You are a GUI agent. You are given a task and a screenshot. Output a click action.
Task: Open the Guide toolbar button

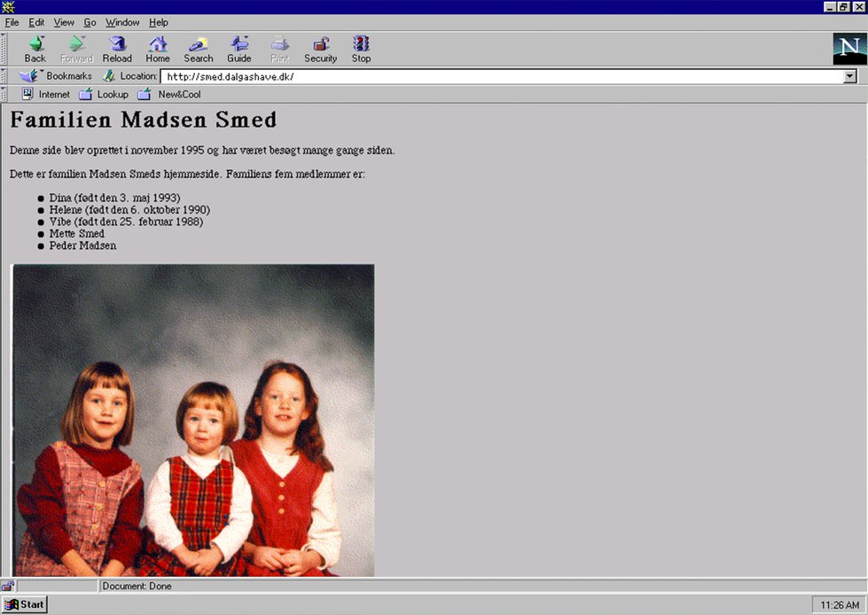point(239,50)
